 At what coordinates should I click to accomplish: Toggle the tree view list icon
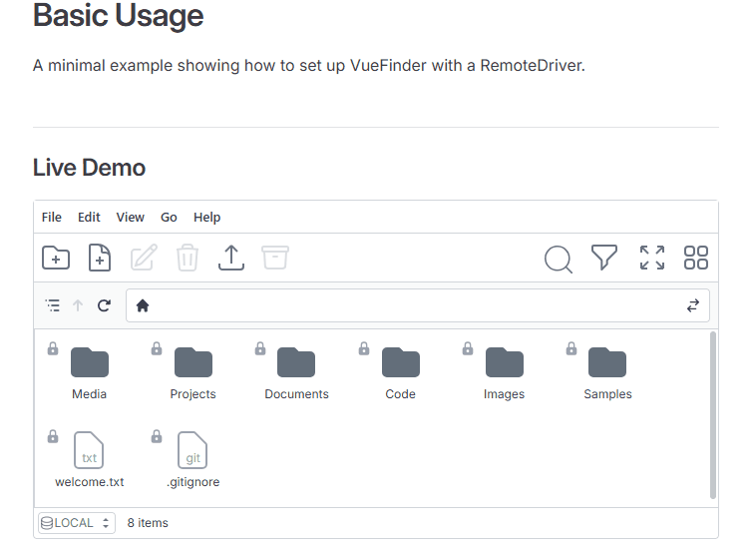(53, 305)
